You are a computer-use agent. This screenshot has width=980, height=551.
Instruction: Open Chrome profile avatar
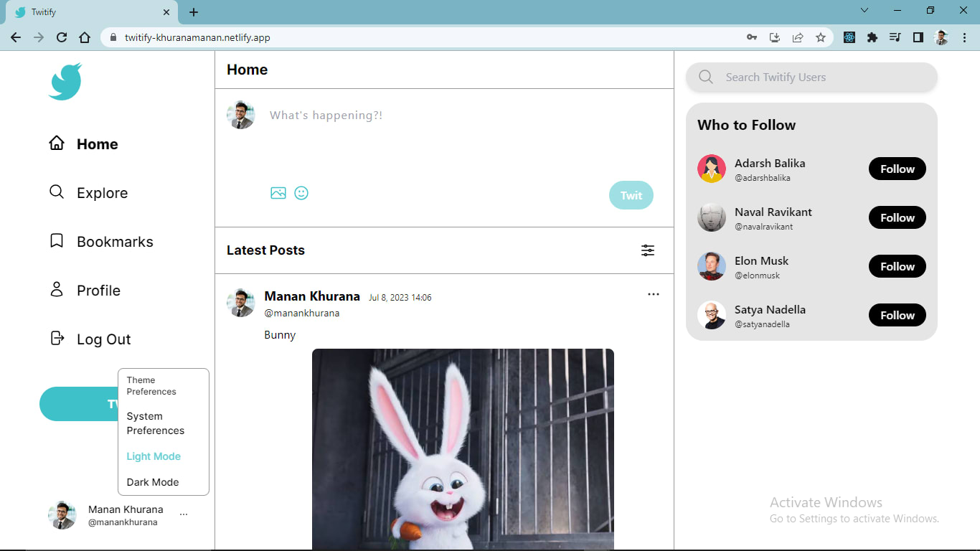(941, 37)
